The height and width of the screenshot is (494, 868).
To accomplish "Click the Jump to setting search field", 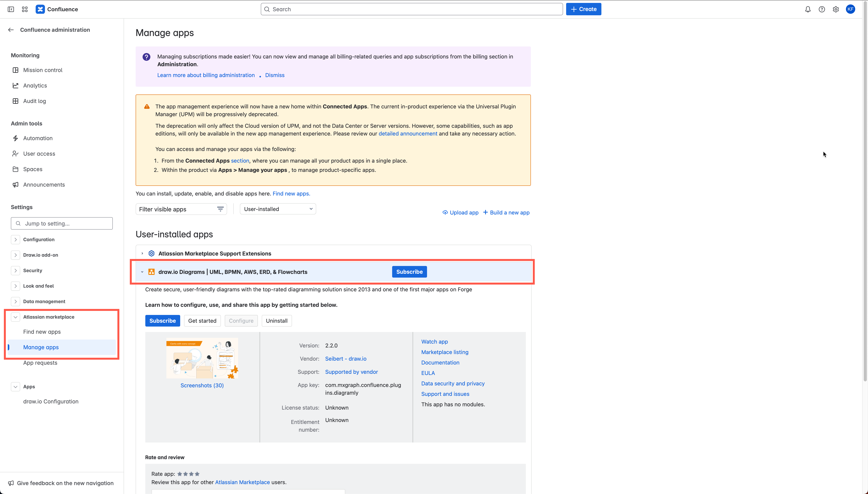I will click(x=61, y=223).
